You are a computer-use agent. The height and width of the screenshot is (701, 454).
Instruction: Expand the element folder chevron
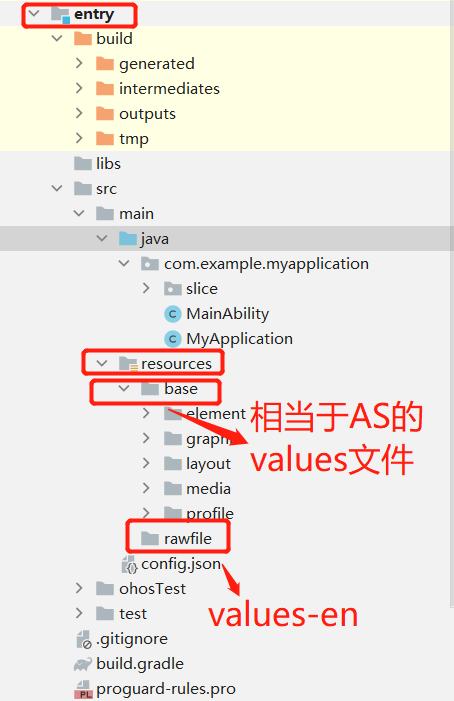[x=146, y=414]
